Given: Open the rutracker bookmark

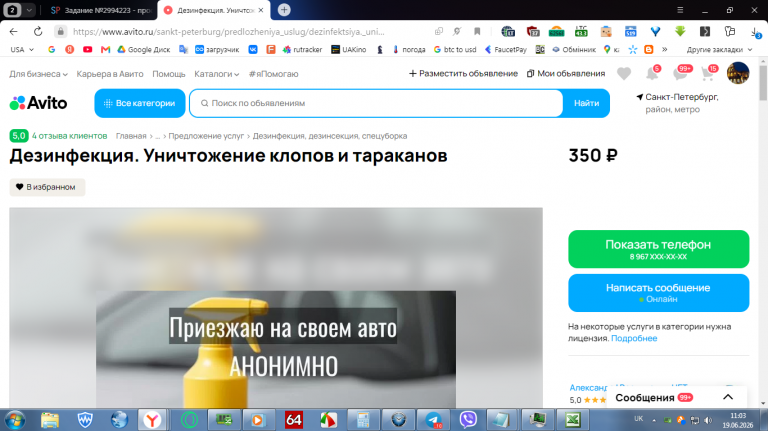Looking at the screenshot, I should coord(303,49).
